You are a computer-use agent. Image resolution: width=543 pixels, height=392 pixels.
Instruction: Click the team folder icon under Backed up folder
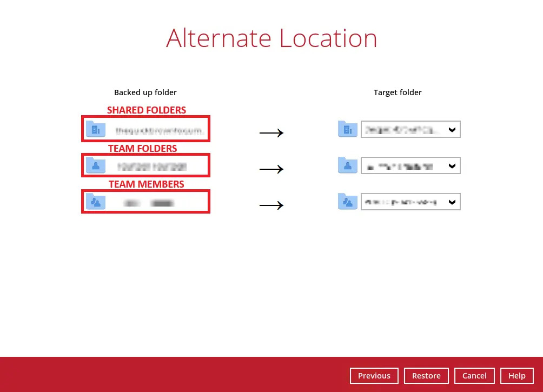[96, 165]
